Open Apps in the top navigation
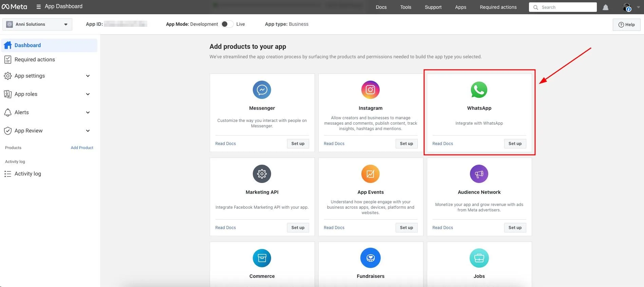644x287 pixels. (461, 7)
